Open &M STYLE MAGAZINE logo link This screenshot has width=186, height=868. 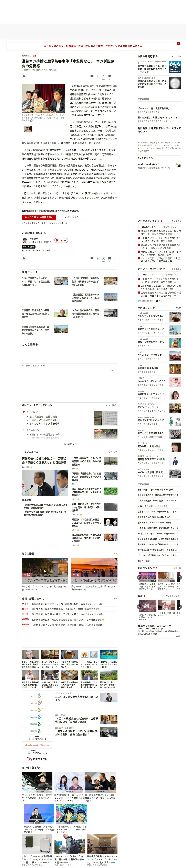tap(37, 738)
